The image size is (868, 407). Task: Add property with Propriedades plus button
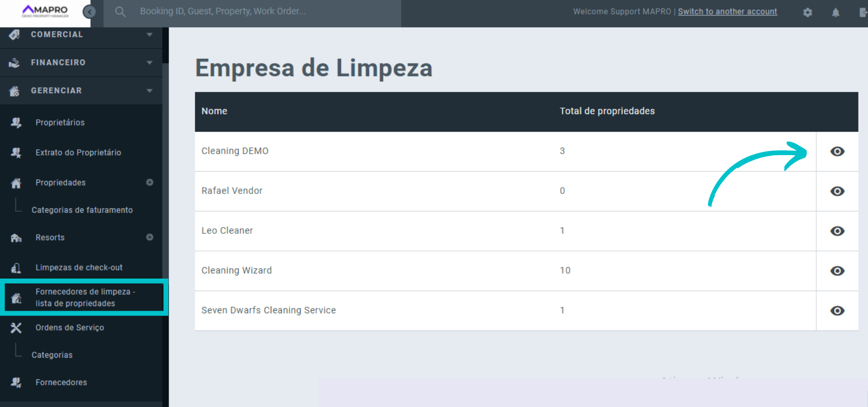(x=150, y=182)
